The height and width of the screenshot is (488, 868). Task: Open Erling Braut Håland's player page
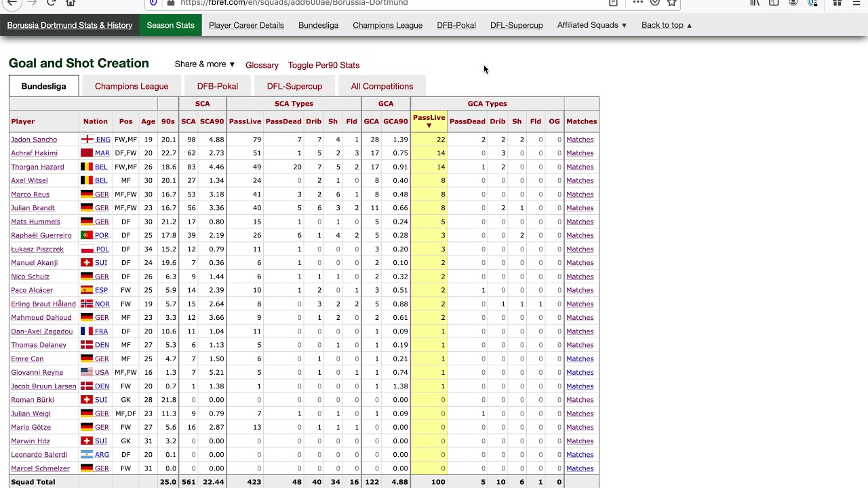pyautogui.click(x=43, y=304)
